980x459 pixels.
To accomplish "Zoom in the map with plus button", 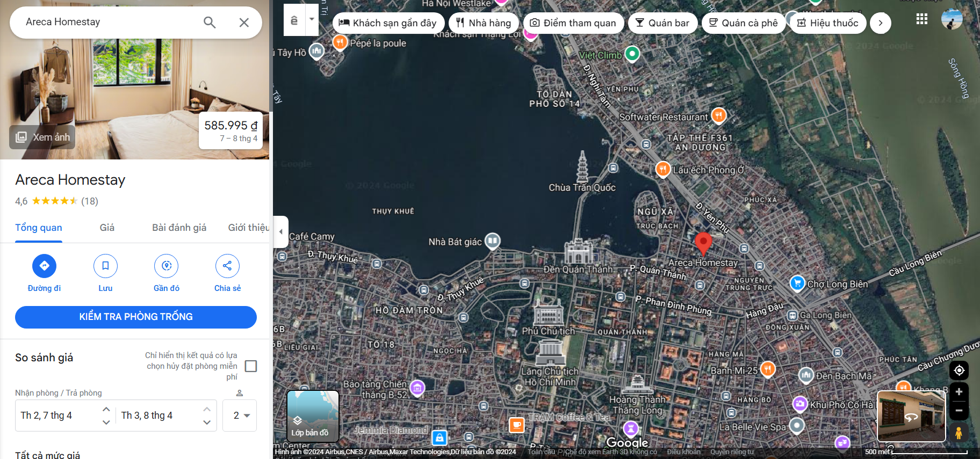I will click(x=959, y=391).
